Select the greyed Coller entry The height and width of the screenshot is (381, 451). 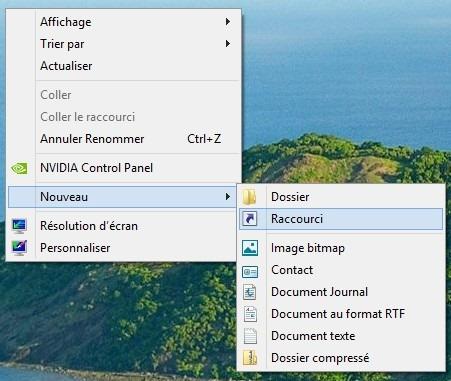(x=124, y=95)
